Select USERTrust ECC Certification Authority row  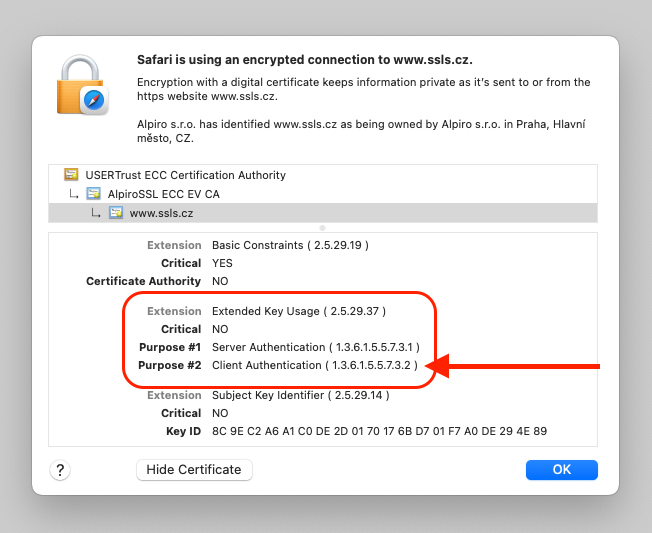(x=185, y=175)
